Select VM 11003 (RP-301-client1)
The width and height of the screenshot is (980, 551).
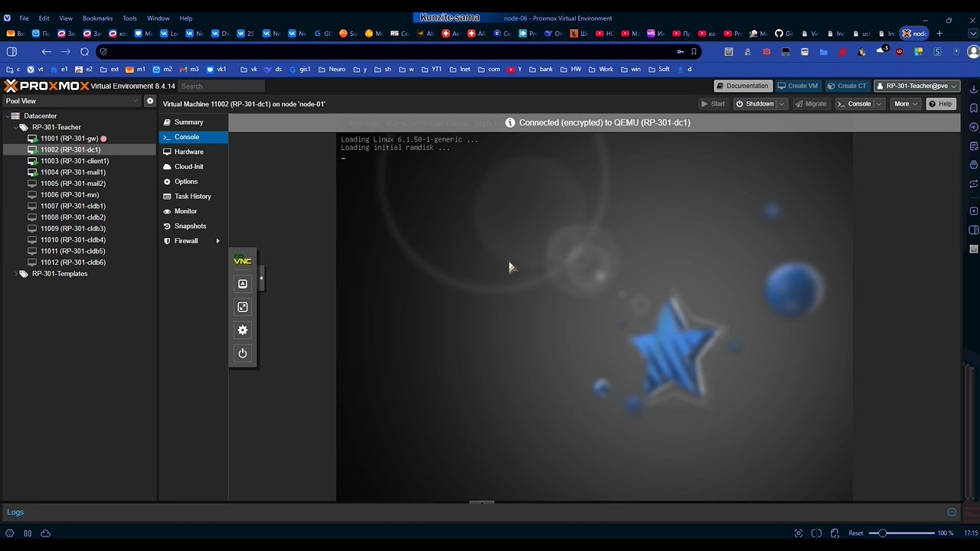point(74,161)
